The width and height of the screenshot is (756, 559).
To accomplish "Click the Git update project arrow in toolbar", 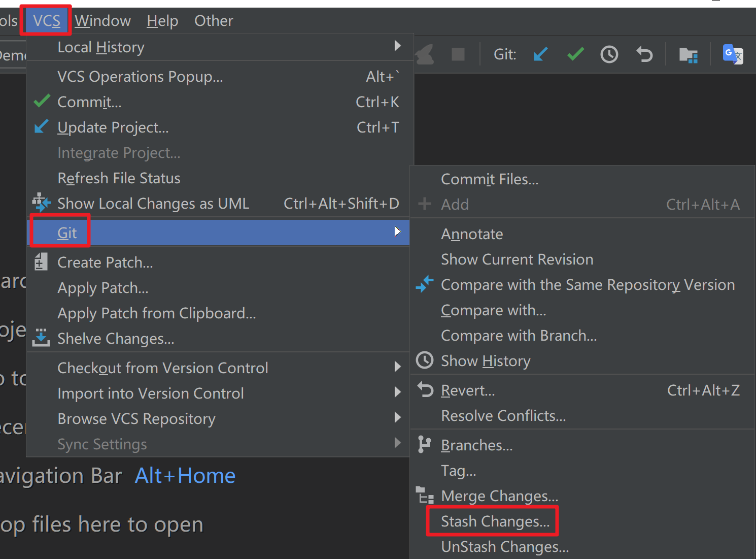I will pos(541,54).
